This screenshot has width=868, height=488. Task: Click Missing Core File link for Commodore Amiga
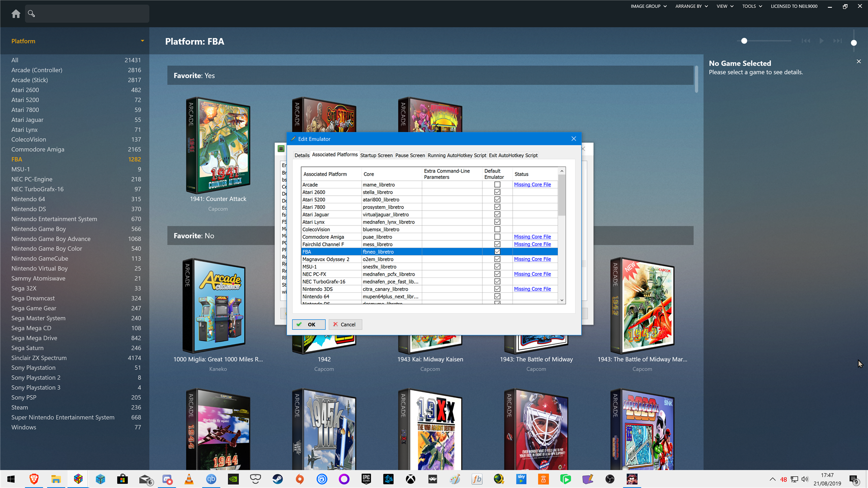532,237
